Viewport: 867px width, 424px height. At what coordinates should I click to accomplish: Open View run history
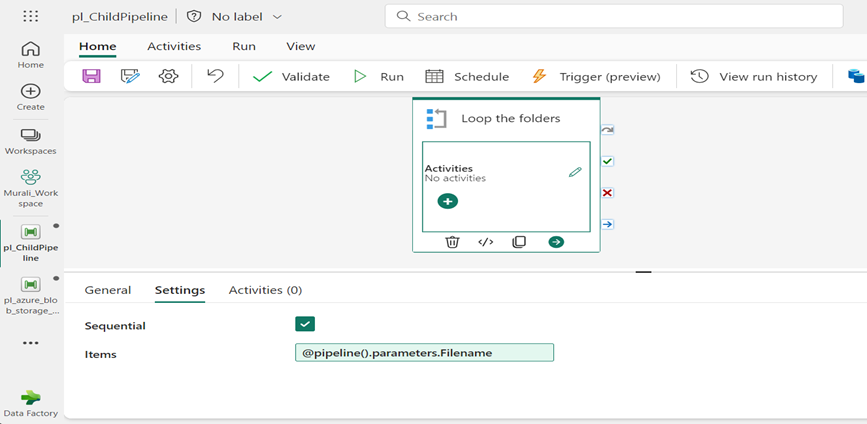pos(754,76)
